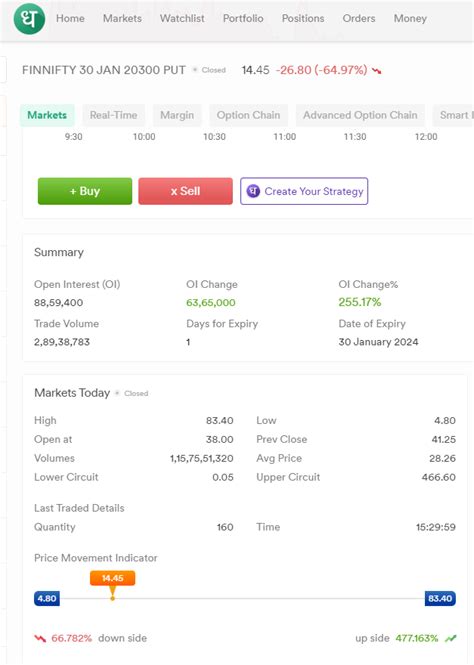Go to the Portfolio page
Image resolution: width=474 pixels, height=665 pixels.
pos(243,18)
